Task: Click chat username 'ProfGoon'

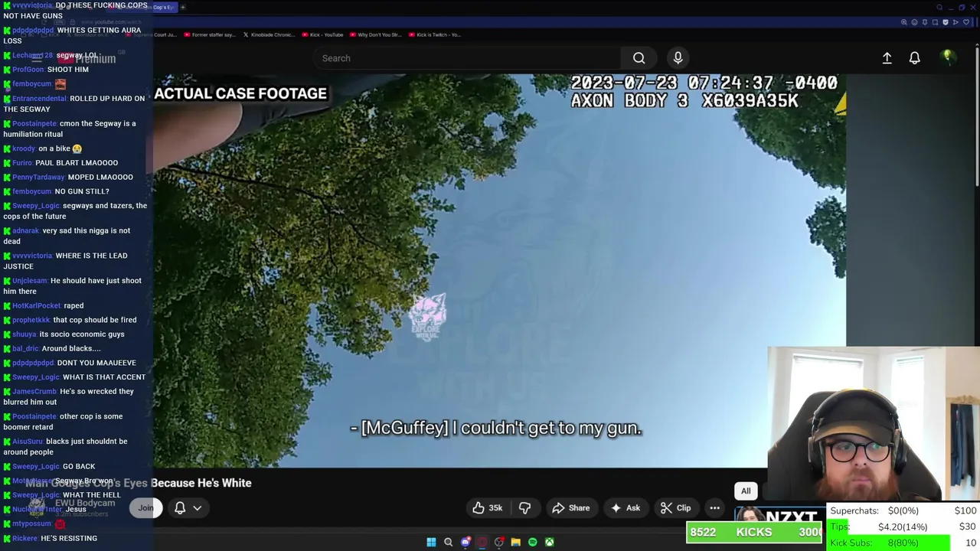Action: [28, 70]
